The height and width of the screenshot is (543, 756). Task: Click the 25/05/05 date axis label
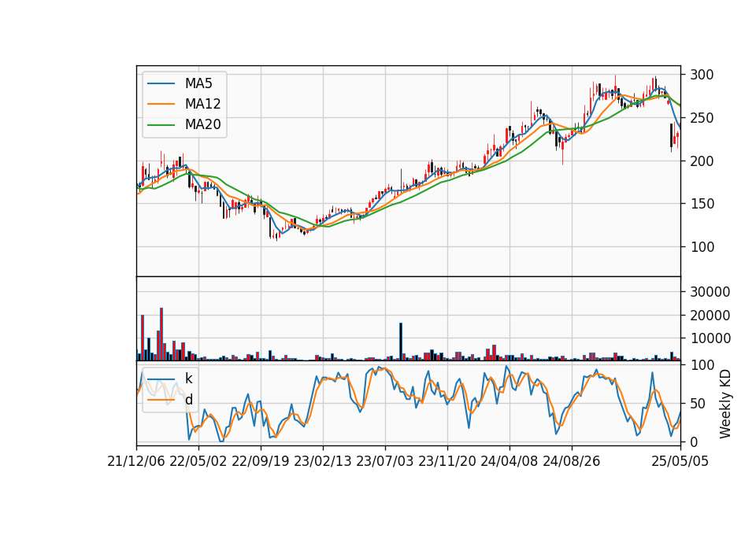pyautogui.click(x=680, y=461)
